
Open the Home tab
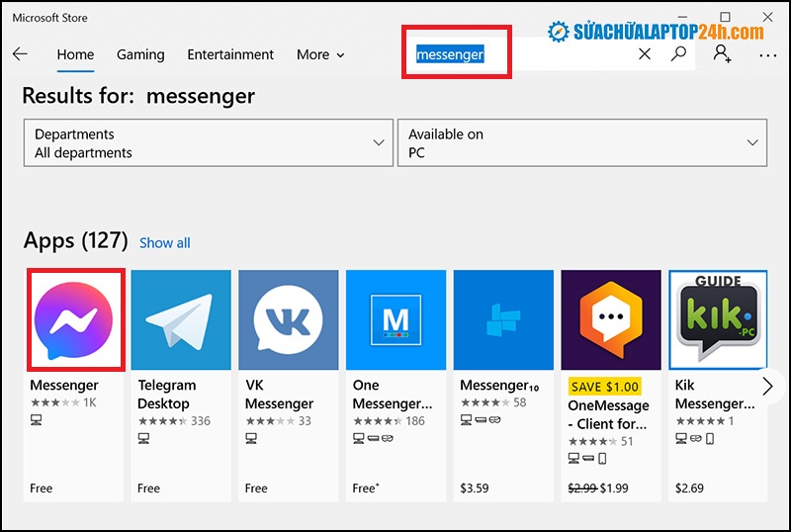coord(75,54)
